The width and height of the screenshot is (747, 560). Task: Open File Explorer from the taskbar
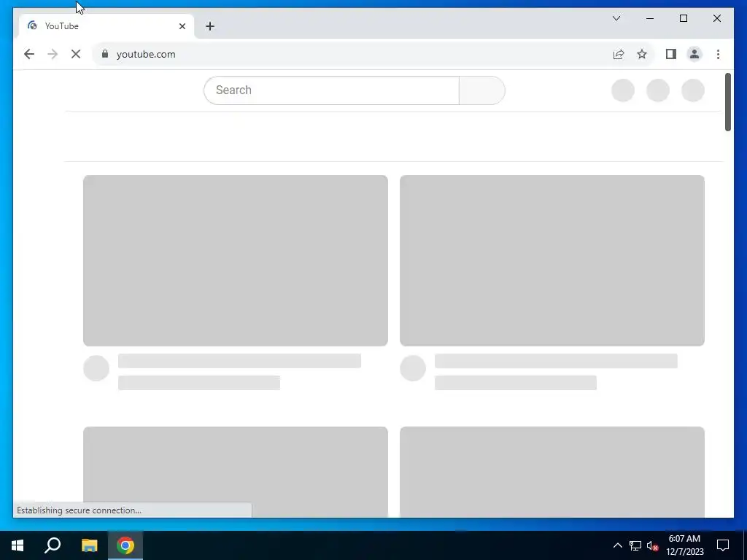click(89, 545)
